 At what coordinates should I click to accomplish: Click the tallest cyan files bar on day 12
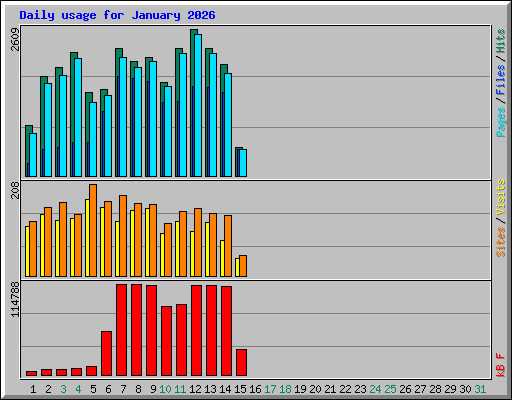click(x=198, y=105)
